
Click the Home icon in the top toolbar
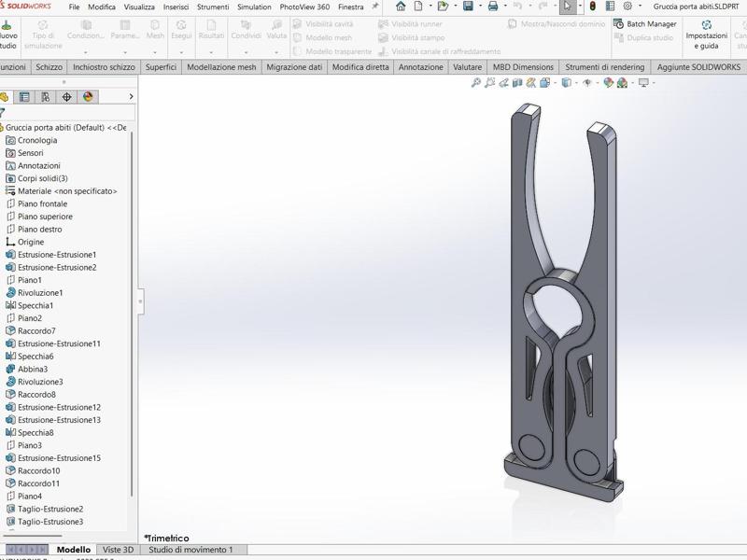[x=401, y=7]
